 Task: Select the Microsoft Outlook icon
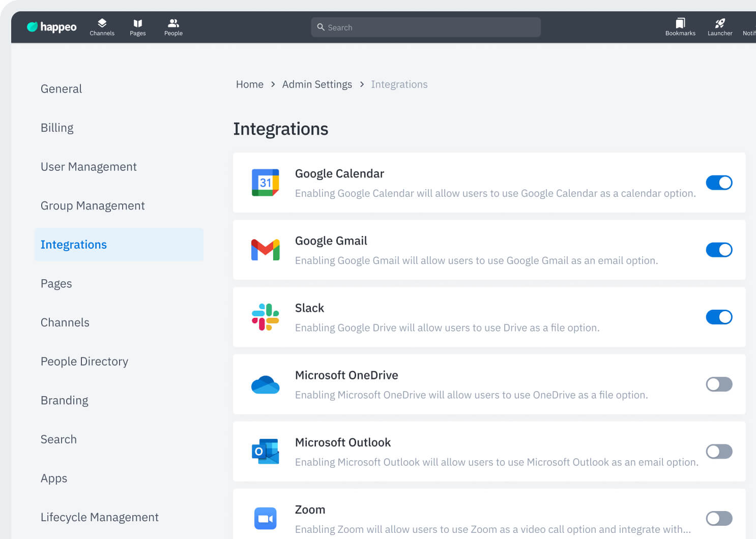click(265, 452)
